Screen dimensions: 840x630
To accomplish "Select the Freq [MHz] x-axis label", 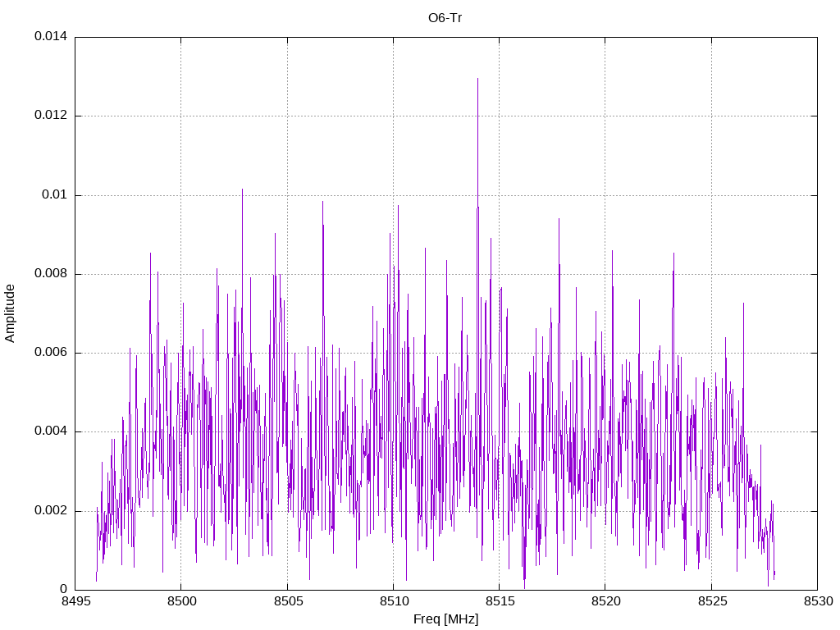I will 445,619.
